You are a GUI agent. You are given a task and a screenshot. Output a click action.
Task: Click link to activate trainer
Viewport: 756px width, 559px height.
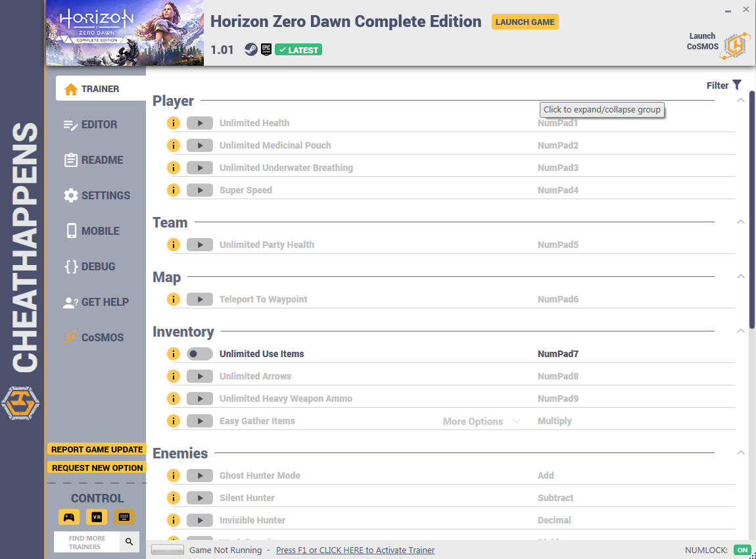(355, 550)
